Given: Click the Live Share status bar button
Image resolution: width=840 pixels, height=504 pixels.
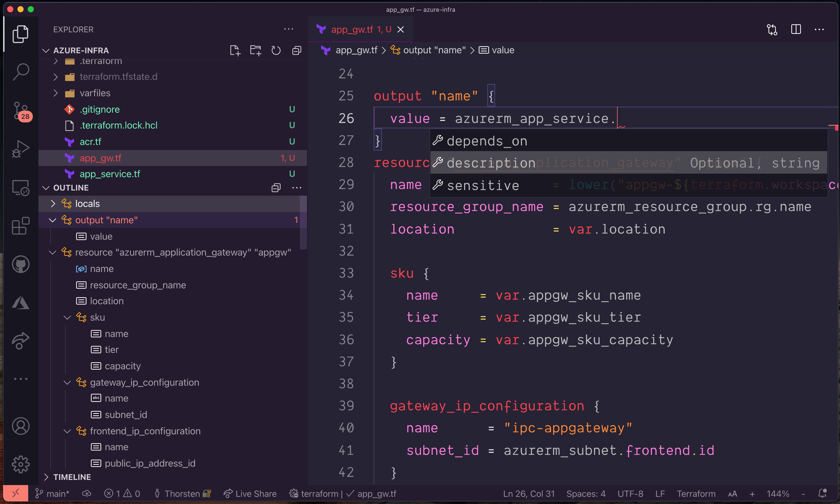Looking at the screenshot, I should pos(250,493).
